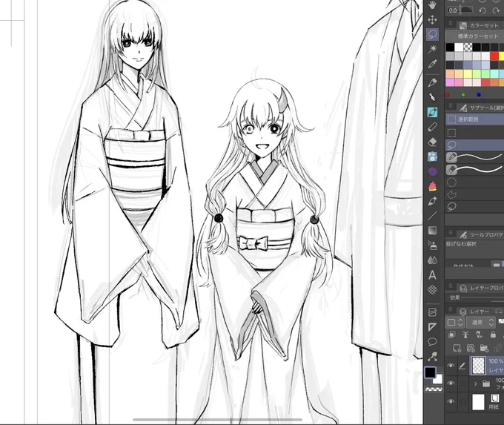Toggle visibility of the selected 100% layer
The height and width of the screenshot is (425, 504).
(x=451, y=366)
